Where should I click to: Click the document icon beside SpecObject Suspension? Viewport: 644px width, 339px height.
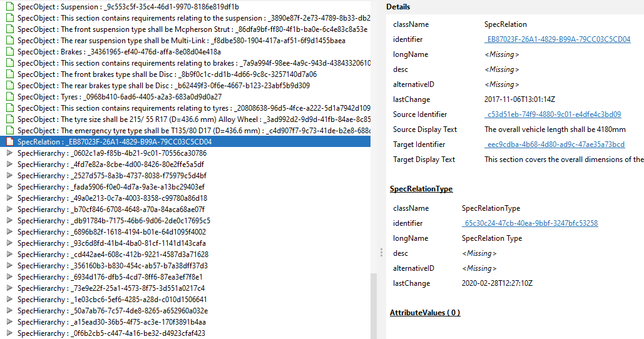[x=9, y=7]
